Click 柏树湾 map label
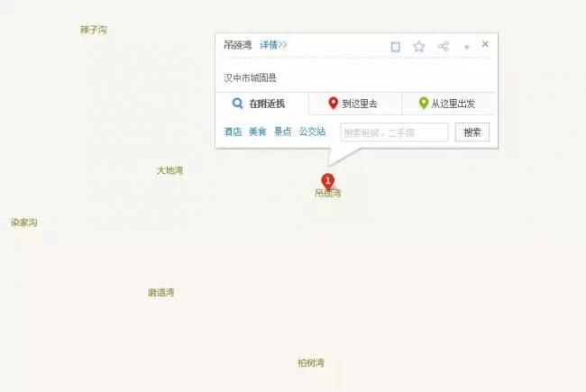 coord(310,362)
